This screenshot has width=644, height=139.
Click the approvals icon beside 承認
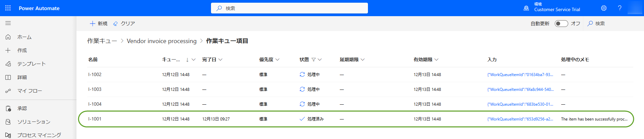[8, 108]
